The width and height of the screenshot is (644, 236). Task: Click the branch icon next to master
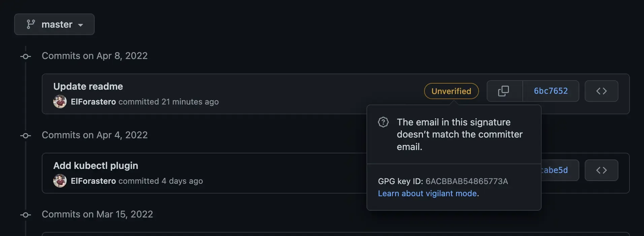point(31,24)
